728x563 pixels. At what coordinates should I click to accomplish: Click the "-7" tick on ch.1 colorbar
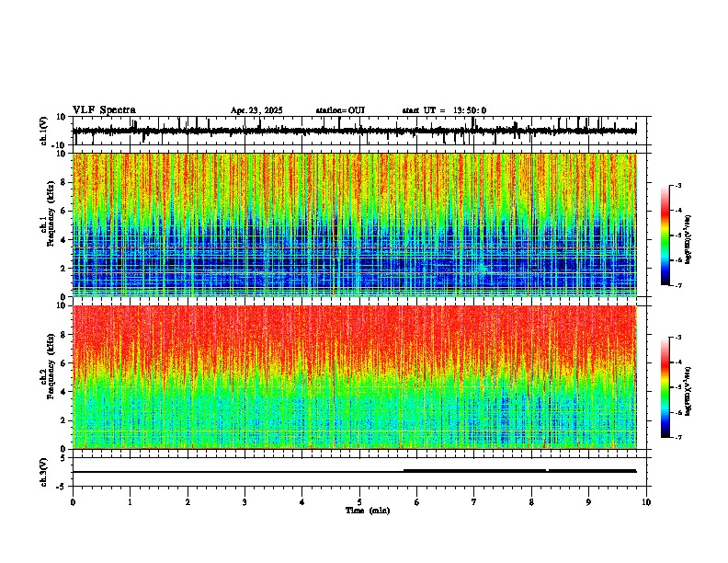pyautogui.click(x=678, y=285)
